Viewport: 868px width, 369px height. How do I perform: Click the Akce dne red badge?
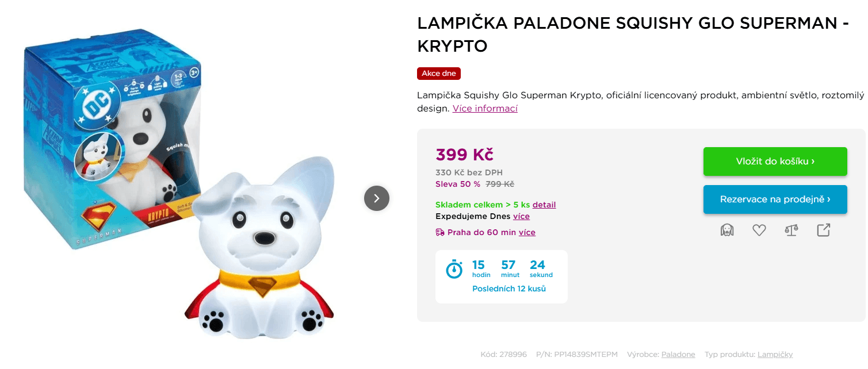pos(438,73)
